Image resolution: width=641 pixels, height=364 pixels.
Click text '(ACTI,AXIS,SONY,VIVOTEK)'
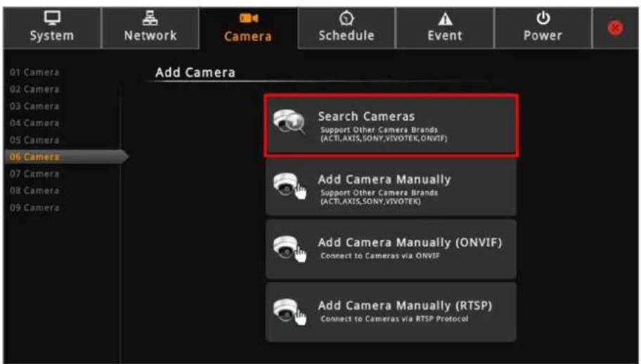(x=371, y=202)
